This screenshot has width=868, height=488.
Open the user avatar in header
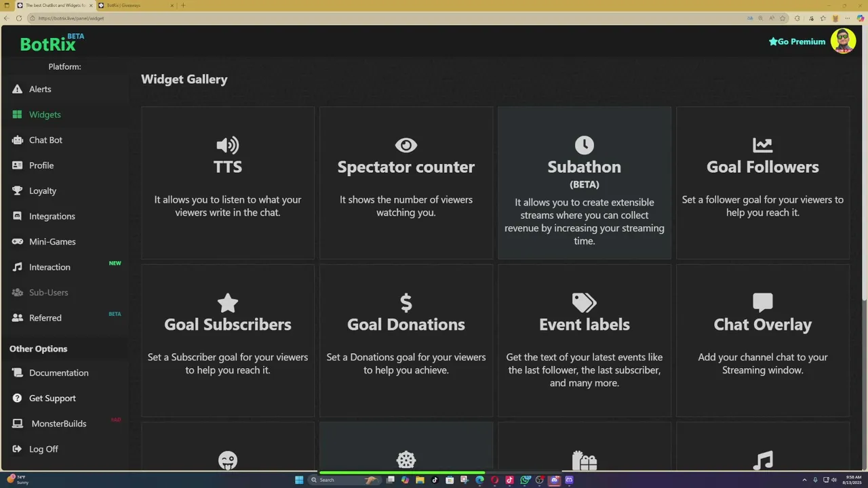(x=843, y=41)
